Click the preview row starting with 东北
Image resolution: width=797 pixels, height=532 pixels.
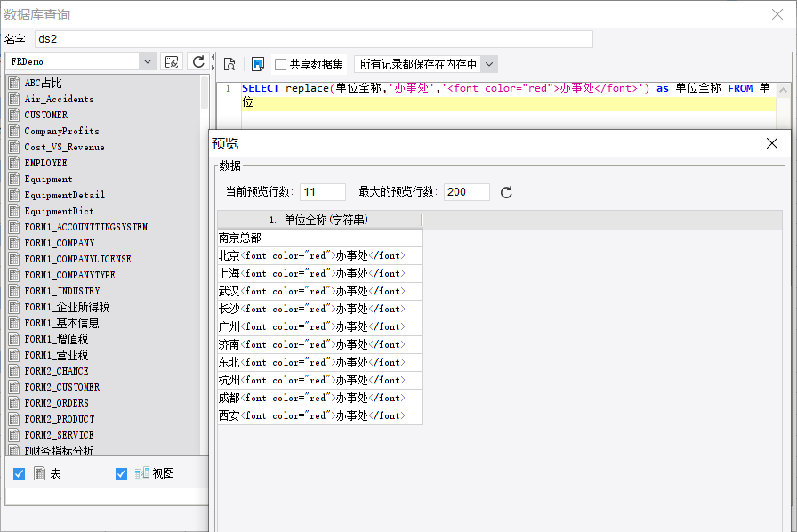click(319, 362)
